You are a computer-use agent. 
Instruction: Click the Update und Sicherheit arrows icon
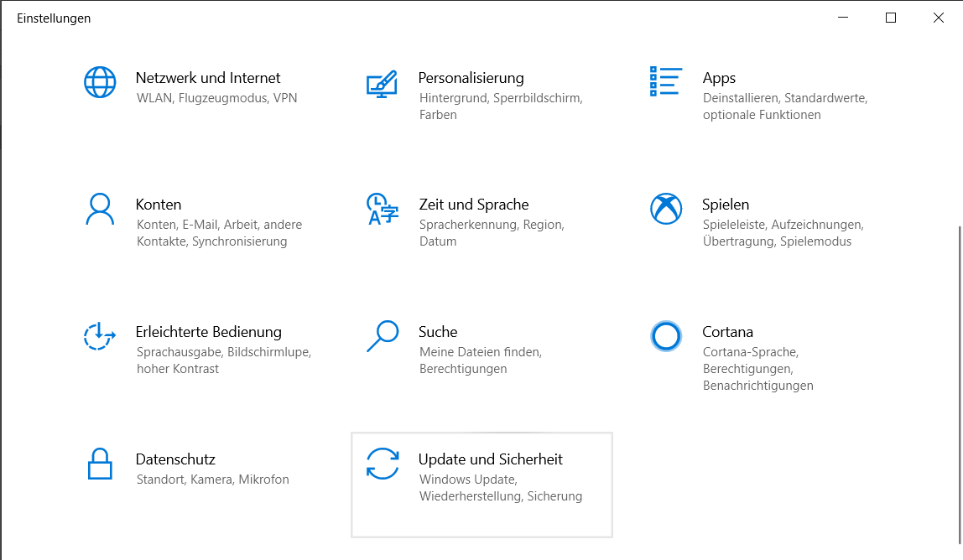pyautogui.click(x=383, y=464)
